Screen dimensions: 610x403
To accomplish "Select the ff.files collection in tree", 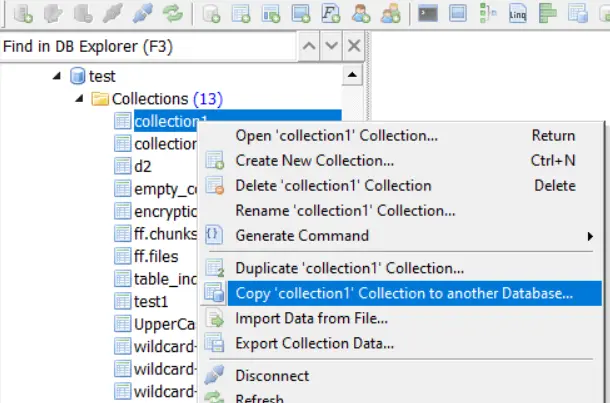I will [156, 257].
